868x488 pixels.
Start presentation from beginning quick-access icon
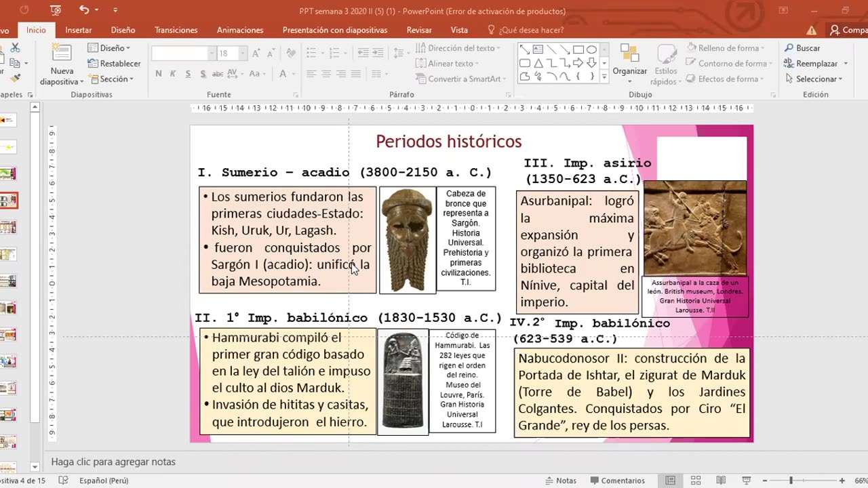(56, 10)
